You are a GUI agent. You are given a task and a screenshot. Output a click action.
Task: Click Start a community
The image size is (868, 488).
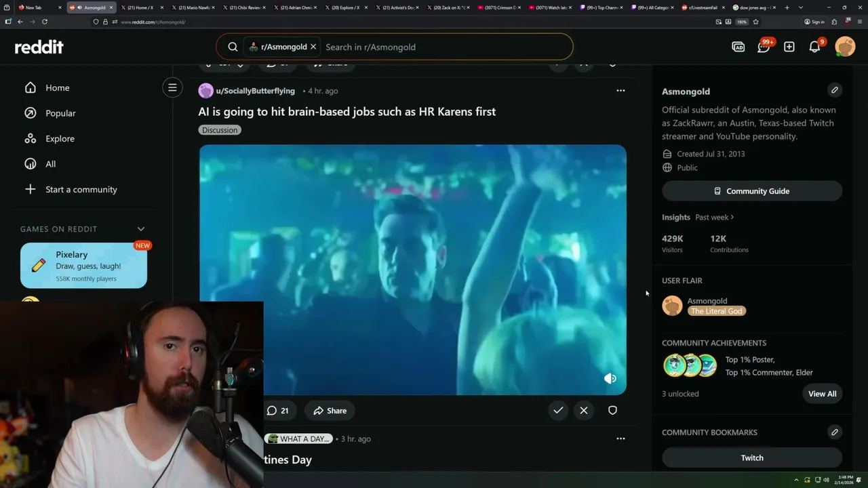click(81, 189)
